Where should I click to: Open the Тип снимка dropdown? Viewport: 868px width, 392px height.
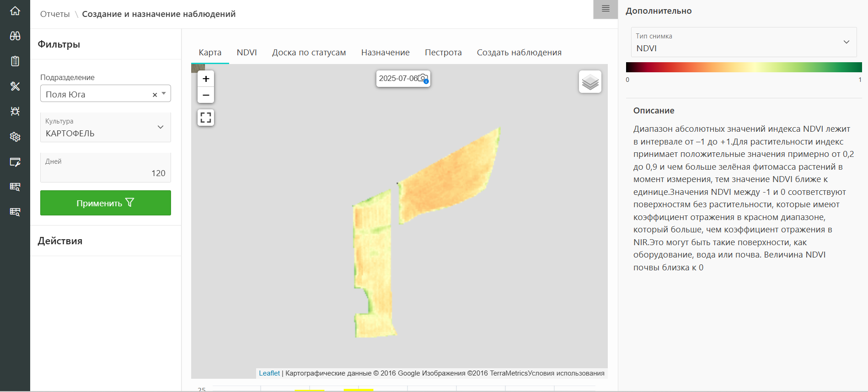(x=846, y=42)
